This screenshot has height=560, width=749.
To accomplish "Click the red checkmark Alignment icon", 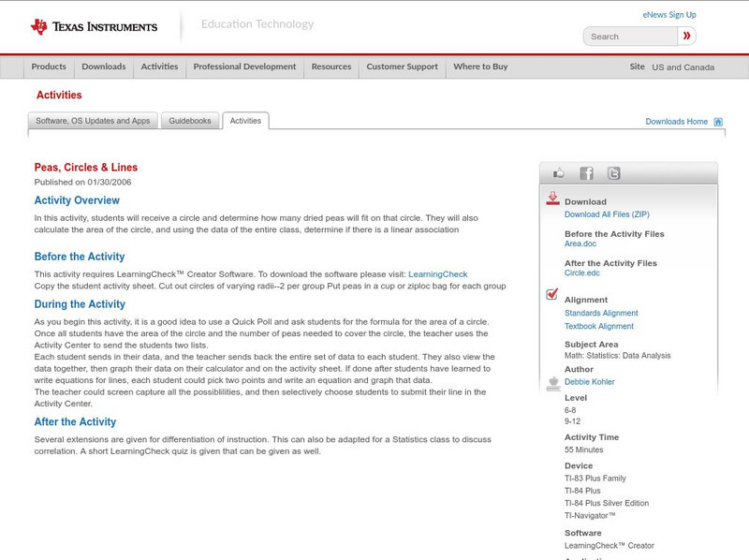I will pyautogui.click(x=552, y=294).
